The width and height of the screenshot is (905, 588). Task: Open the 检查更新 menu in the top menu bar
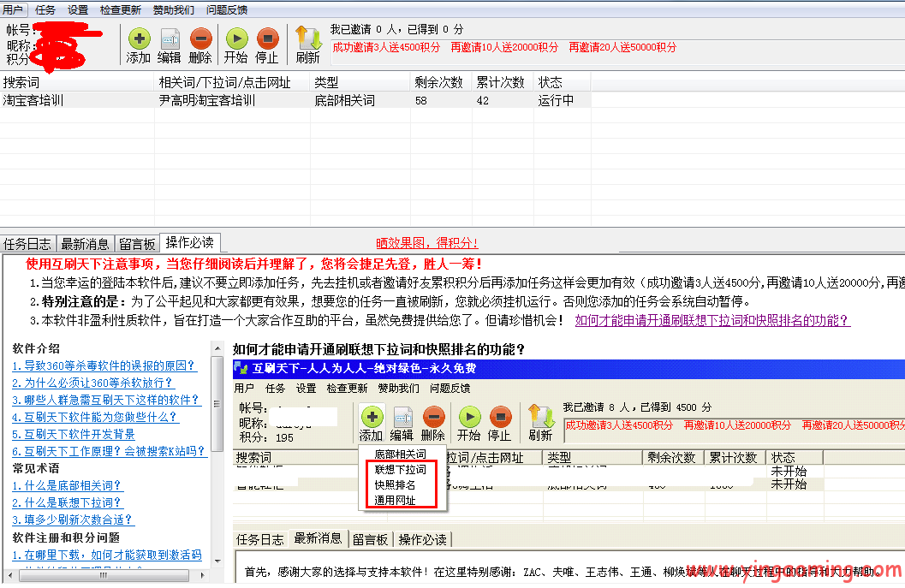click(121, 10)
